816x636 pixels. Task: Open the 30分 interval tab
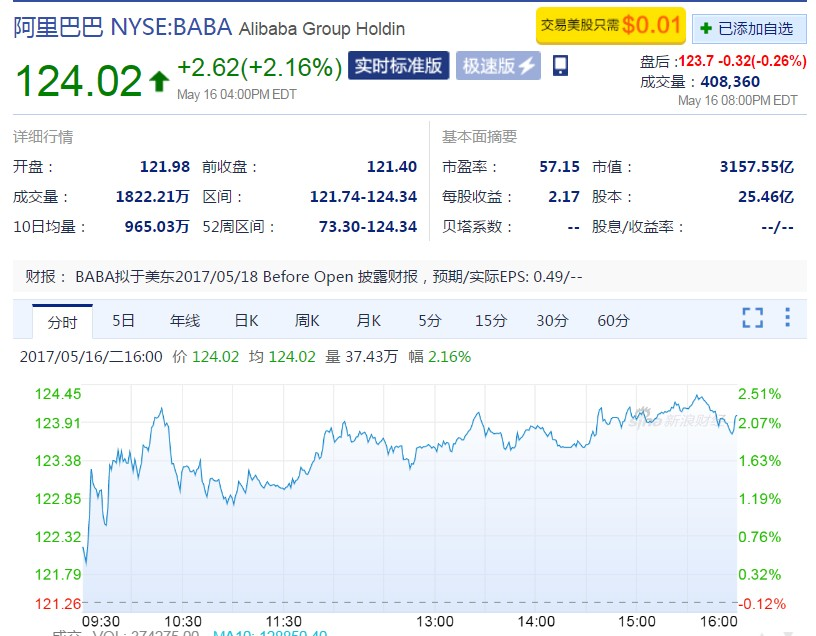tap(552, 321)
